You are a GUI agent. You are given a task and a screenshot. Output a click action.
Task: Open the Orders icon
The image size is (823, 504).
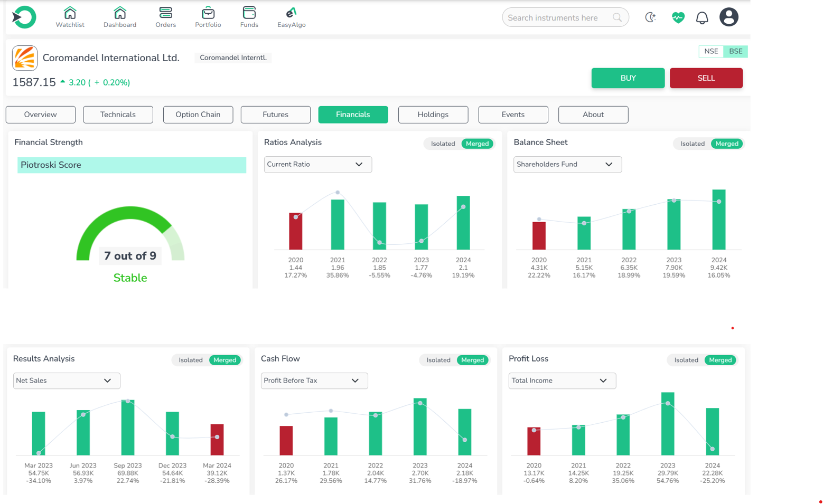click(x=165, y=13)
